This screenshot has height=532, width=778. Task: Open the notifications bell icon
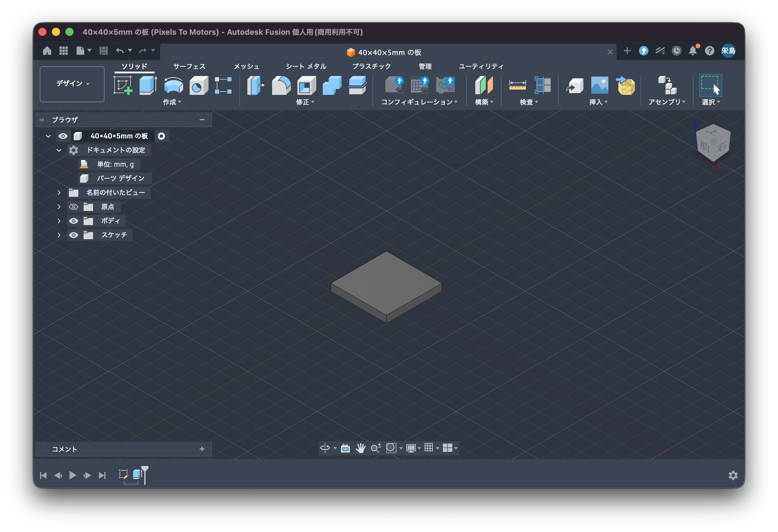coord(693,51)
